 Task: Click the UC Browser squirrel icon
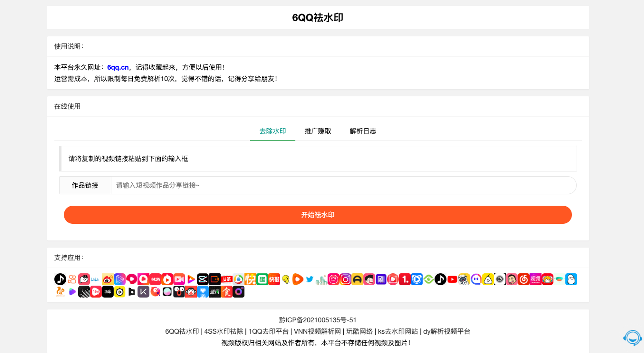click(60, 292)
